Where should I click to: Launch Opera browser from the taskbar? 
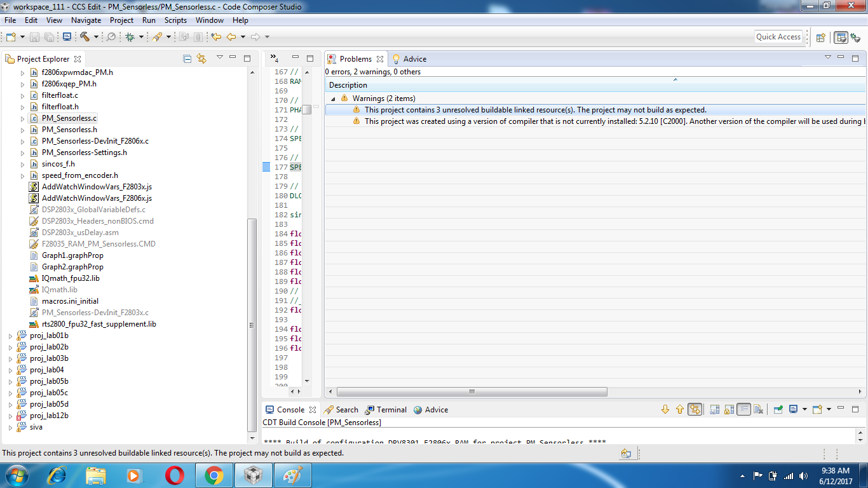click(x=175, y=475)
